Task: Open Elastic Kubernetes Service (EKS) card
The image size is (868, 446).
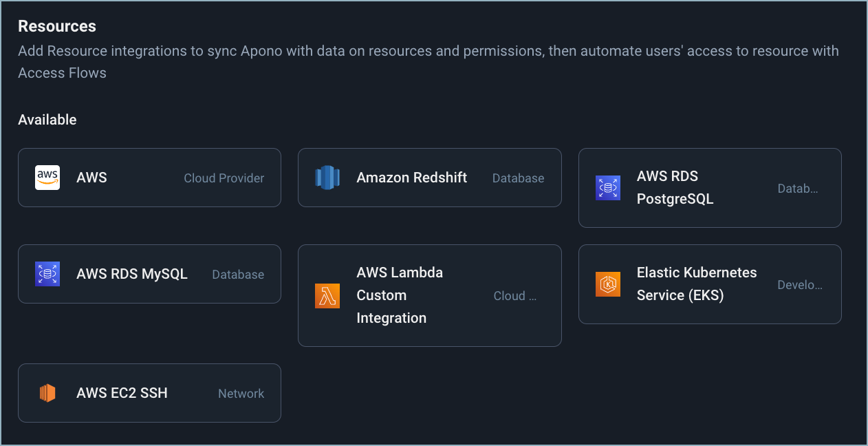Action: tap(710, 284)
